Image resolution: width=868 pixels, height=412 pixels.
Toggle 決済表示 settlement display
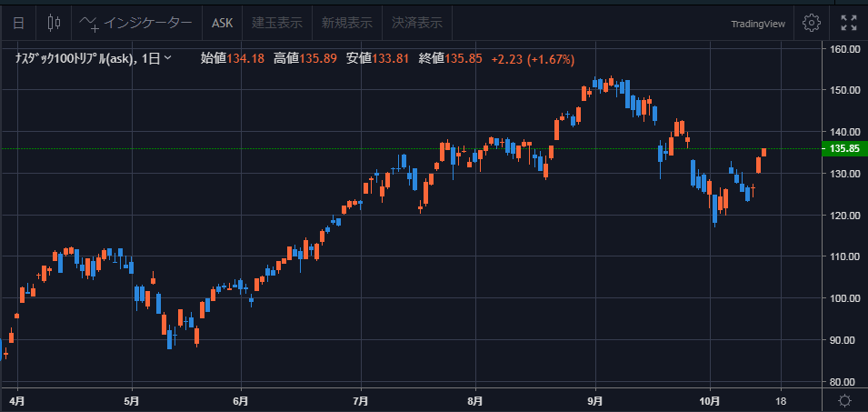417,23
